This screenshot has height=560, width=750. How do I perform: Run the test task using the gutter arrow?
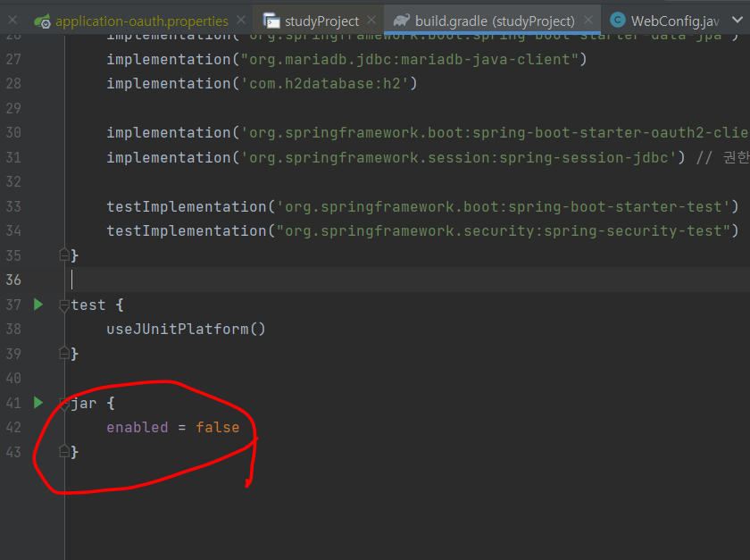click(x=37, y=304)
